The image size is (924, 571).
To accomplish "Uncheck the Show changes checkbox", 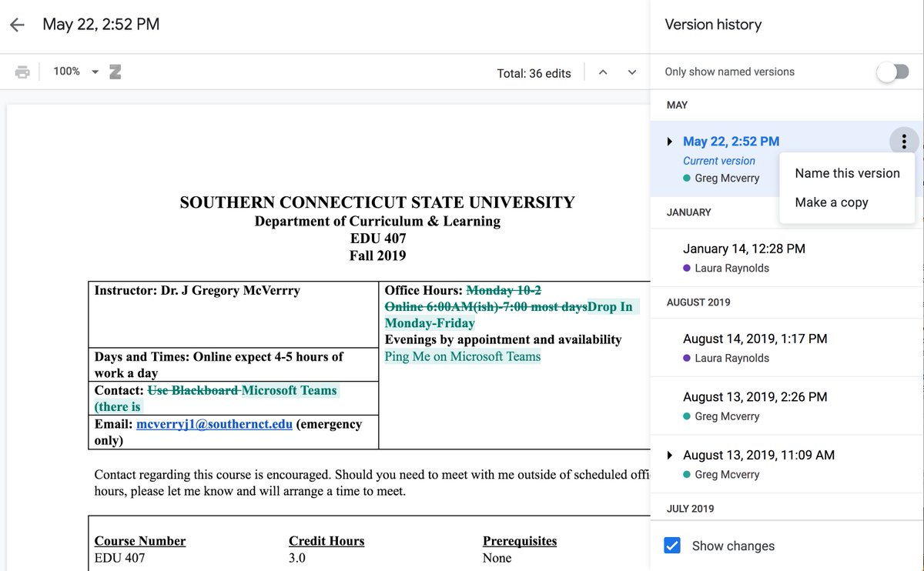I will point(672,546).
